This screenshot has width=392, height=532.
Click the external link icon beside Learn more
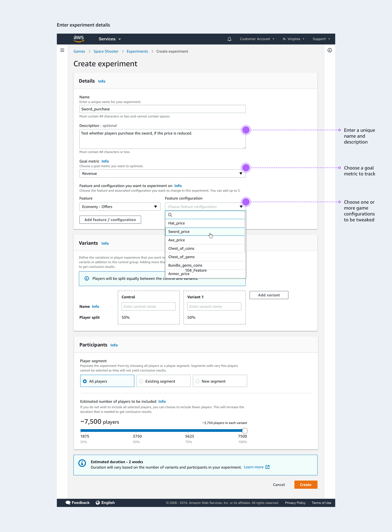point(267,467)
